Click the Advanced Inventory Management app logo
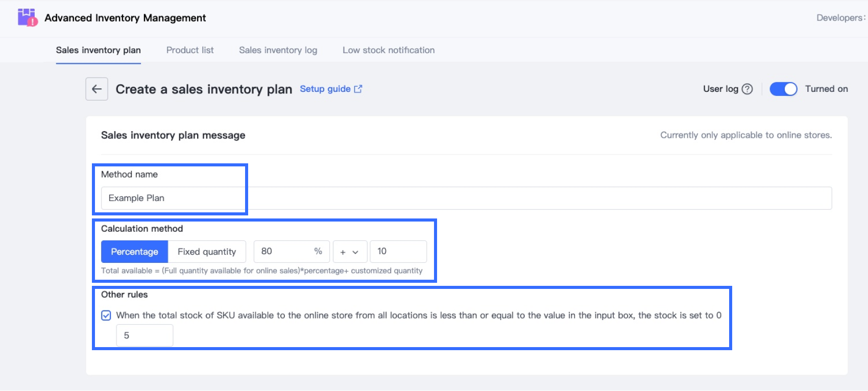Image resolution: width=868 pixels, height=391 pixels. [x=28, y=18]
